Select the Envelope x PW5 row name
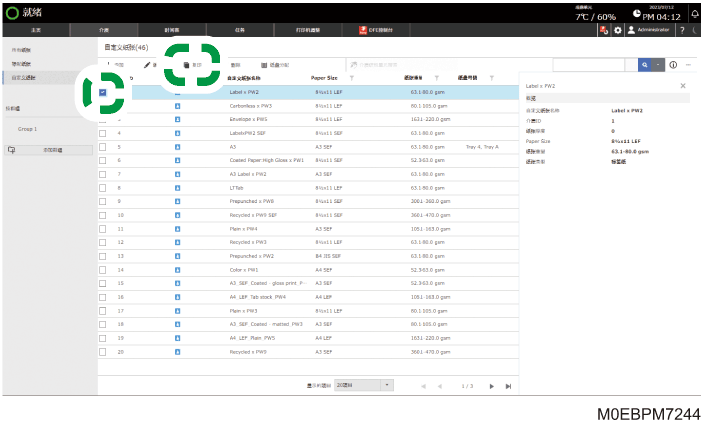The image size is (704, 425). coord(248,119)
